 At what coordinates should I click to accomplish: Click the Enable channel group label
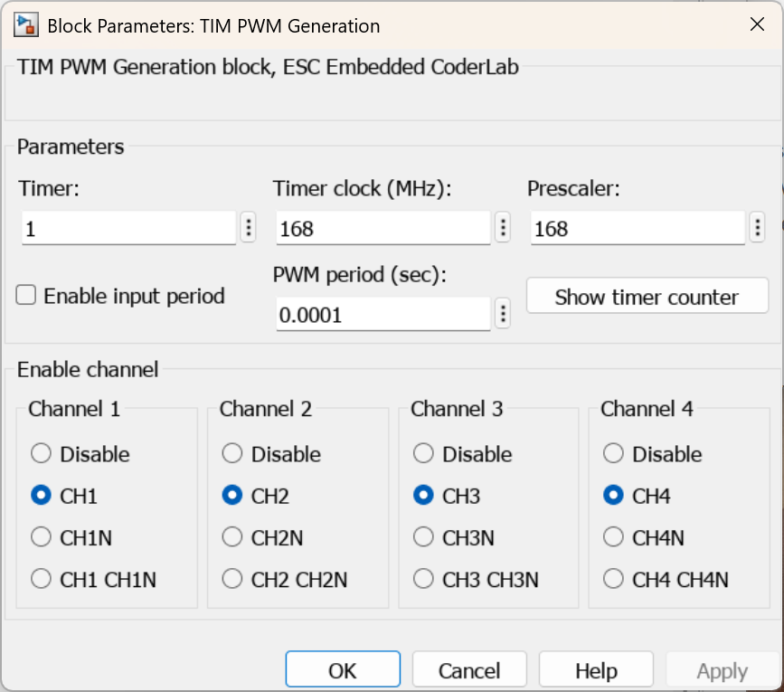[88, 370]
